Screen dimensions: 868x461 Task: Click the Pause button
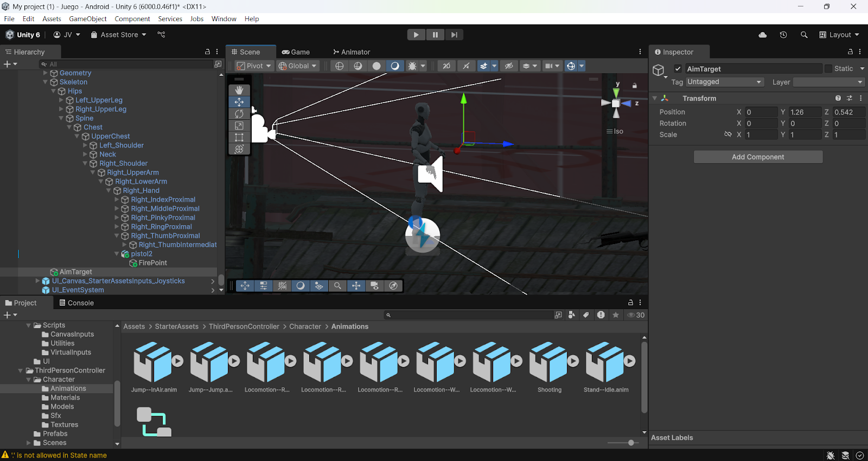(435, 35)
